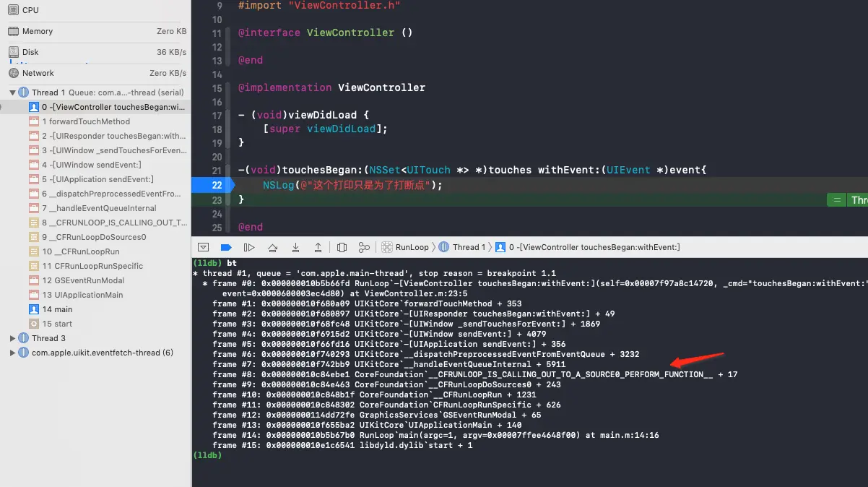
Task: Toggle breakpoints activation in debug bar
Action: tap(226, 247)
